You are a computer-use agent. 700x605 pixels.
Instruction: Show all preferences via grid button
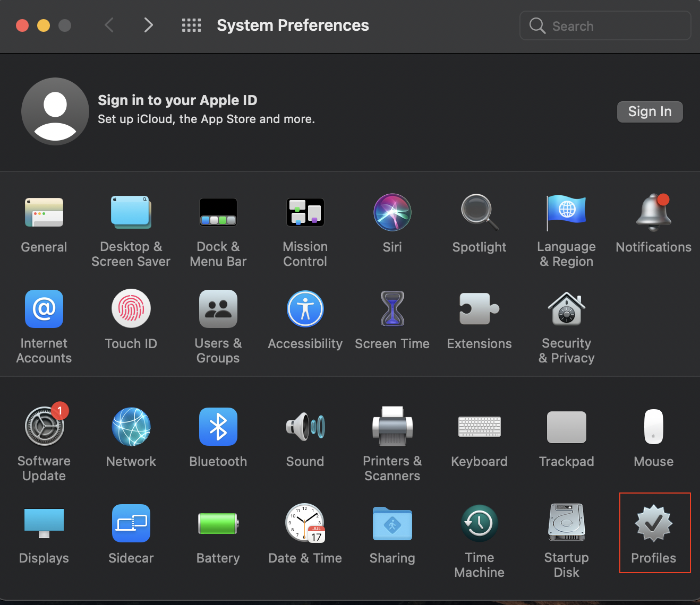click(x=191, y=25)
